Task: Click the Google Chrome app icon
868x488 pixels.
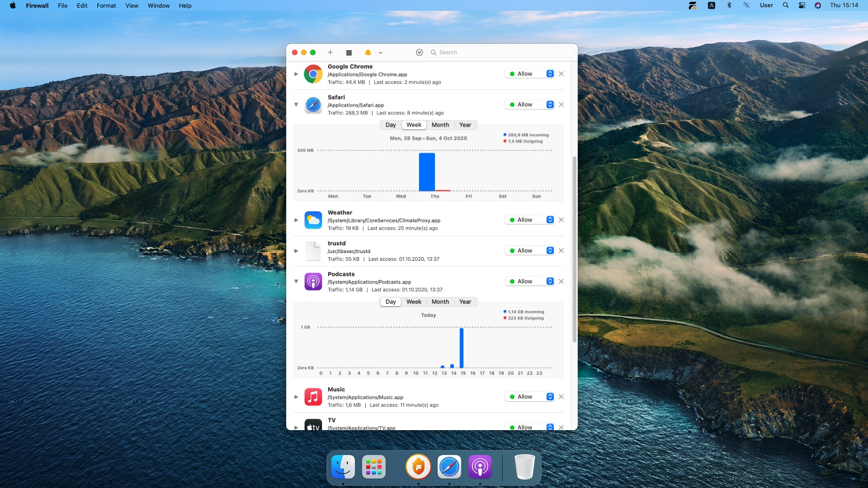Action: [313, 74]
